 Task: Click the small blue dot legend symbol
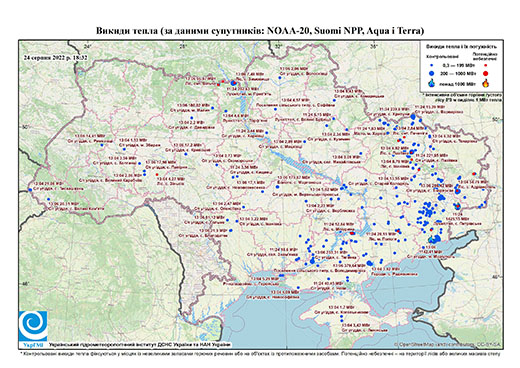pos(432,65)
